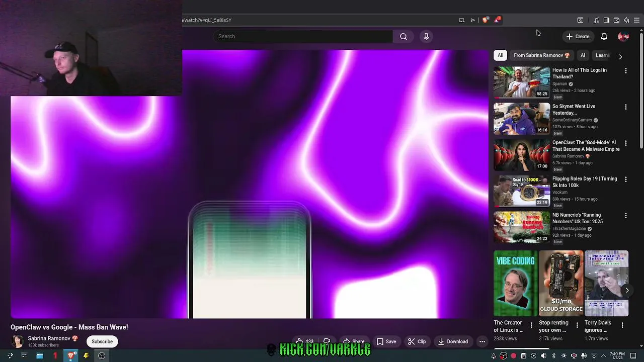Click the install app screen icon in address bar
Viewport: 644px width, 362px height.
tap(461, 20)
